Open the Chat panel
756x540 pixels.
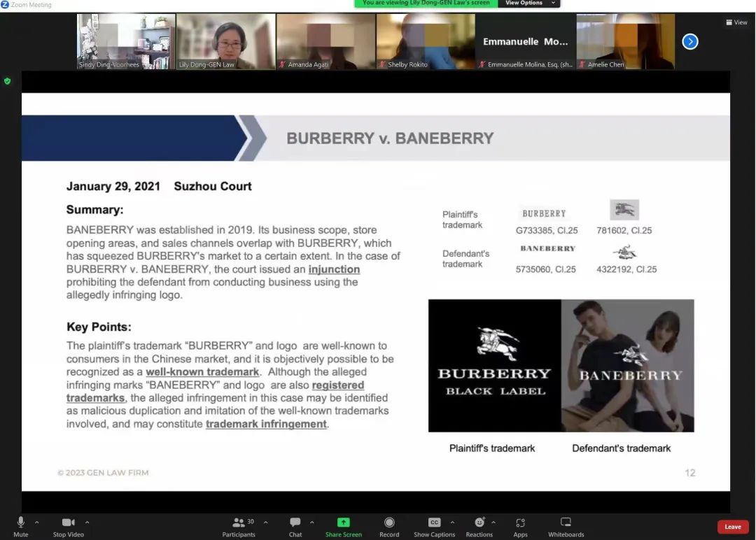pyautogui.click(x=295, y=526)
